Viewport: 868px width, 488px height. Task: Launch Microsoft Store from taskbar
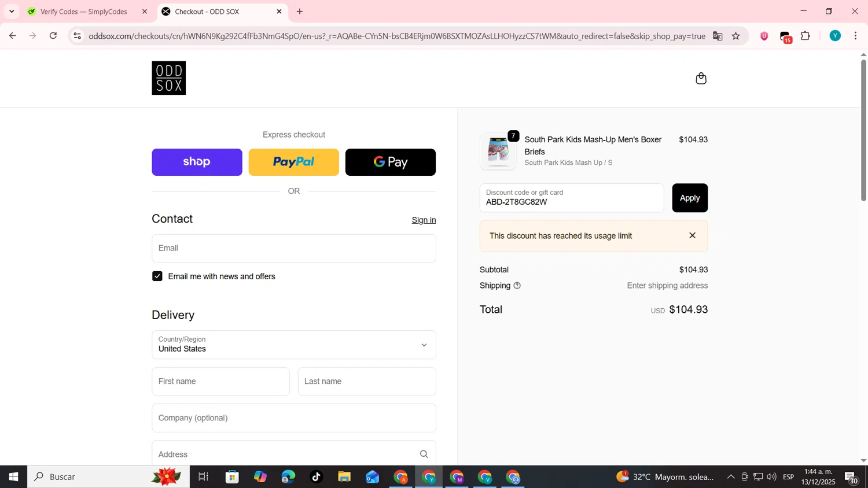point(233,477)
